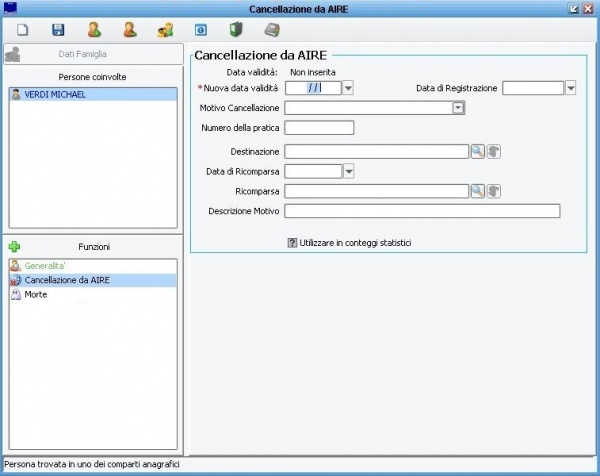The height and width of the screenshot is (476, 600).
Task: Click the green plus icon beside Funzioni
Action: 14,246
